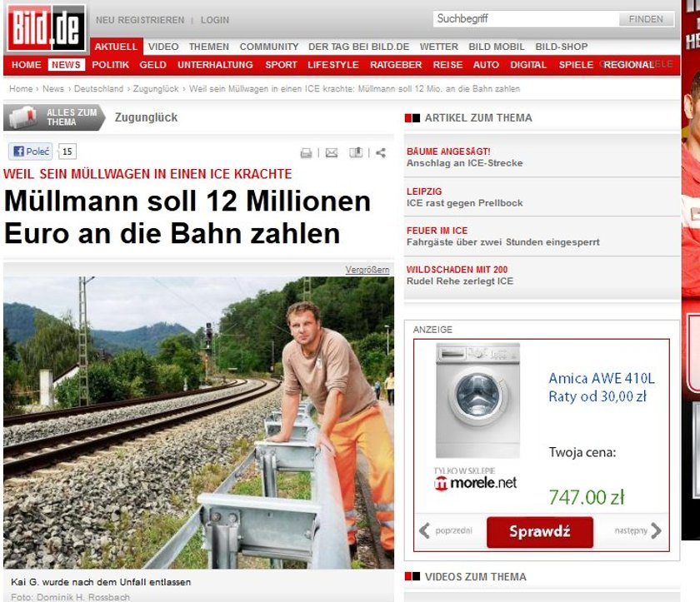Viewport: 700px width, 602px height.
Task: Click the Suchbegriff search field
Action: [526, 18]
